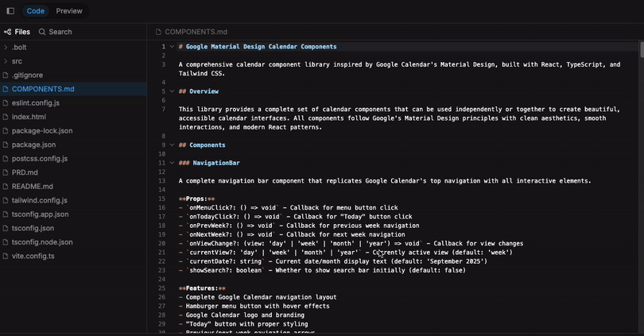Open tsconfig.app.json file

click(40, 214)
